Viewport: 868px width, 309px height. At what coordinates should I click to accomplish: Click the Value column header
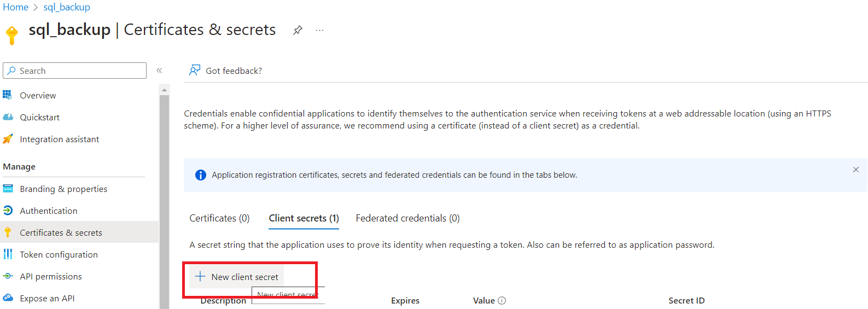tap(483, 300)
